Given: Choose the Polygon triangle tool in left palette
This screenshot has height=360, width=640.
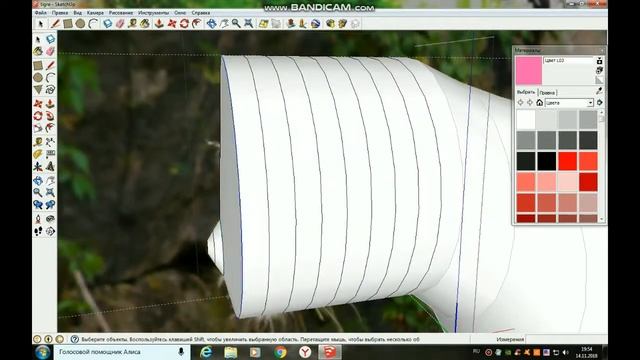Looking at the screenshot, I should (x=38, y=90).
